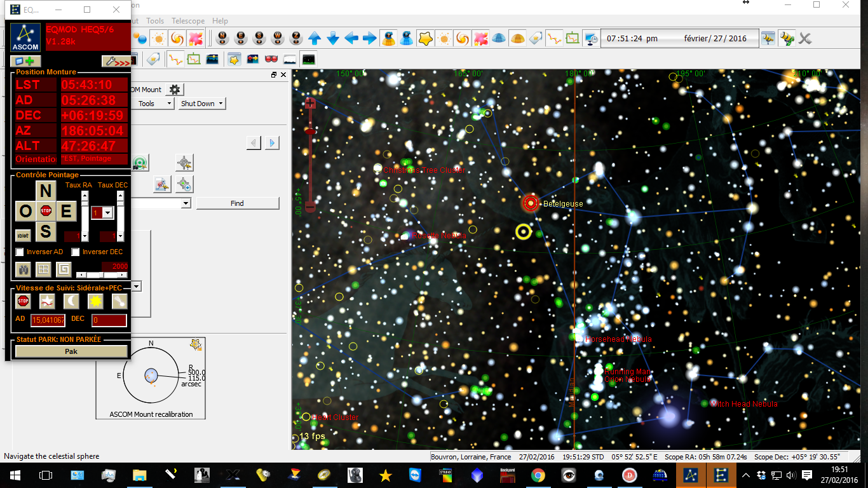Viewport: 868px width, 488px height.
Task: Slew east with the E button
Action: pyautogui.click(x=66, y=212)
